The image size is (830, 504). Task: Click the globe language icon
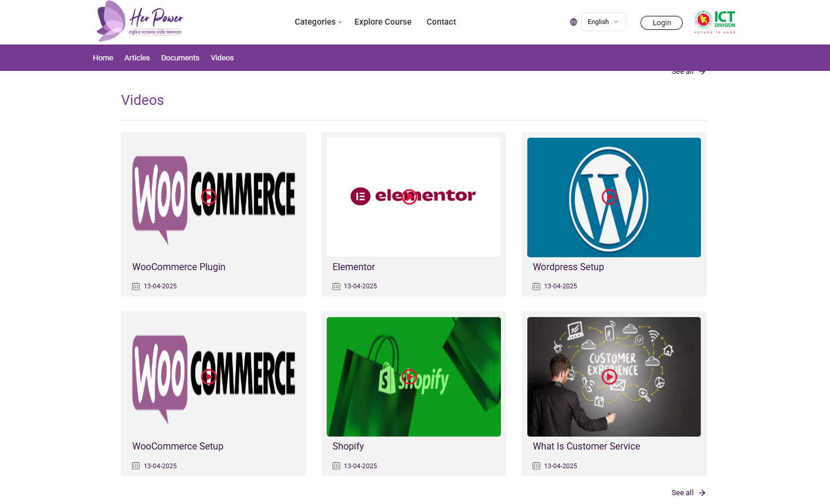[573, 22]
